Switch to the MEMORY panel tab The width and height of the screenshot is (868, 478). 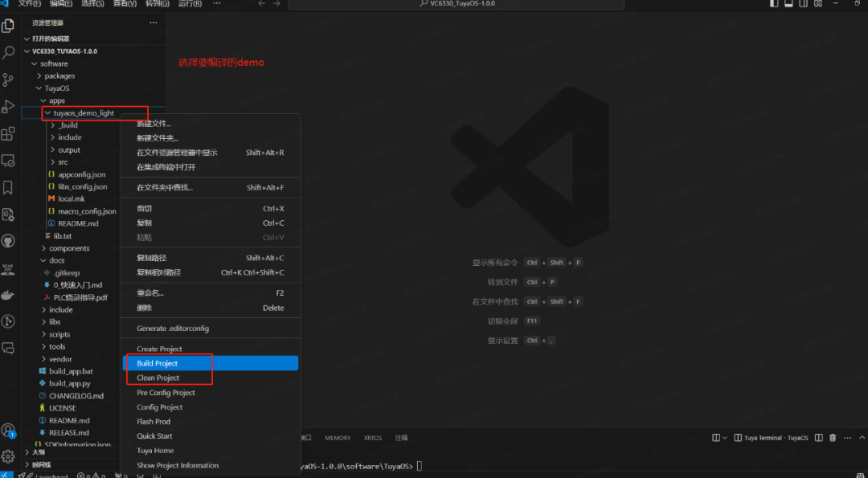click(338, 438)
